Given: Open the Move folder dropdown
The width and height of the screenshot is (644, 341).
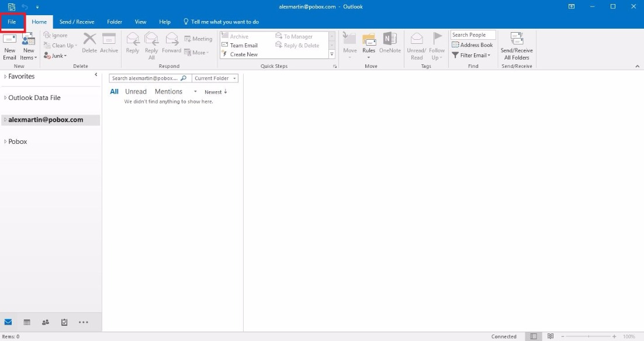Looking at the screenshot, I should coord(350,46).
